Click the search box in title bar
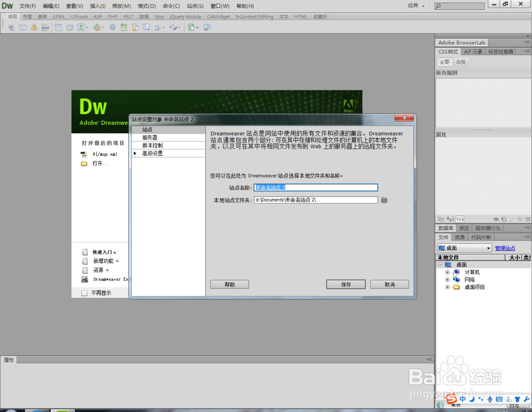532x412 pixels. (460, 6)
